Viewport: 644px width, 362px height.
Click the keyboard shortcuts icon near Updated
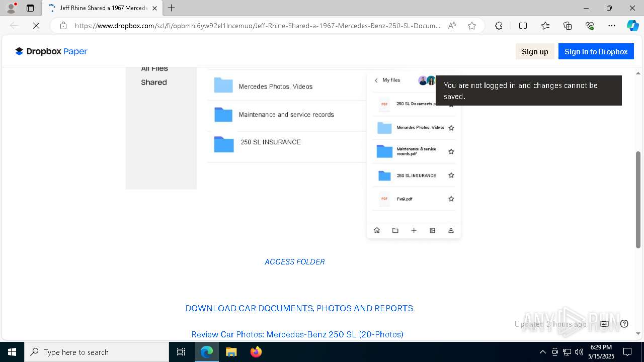click(x=604, y=324)
